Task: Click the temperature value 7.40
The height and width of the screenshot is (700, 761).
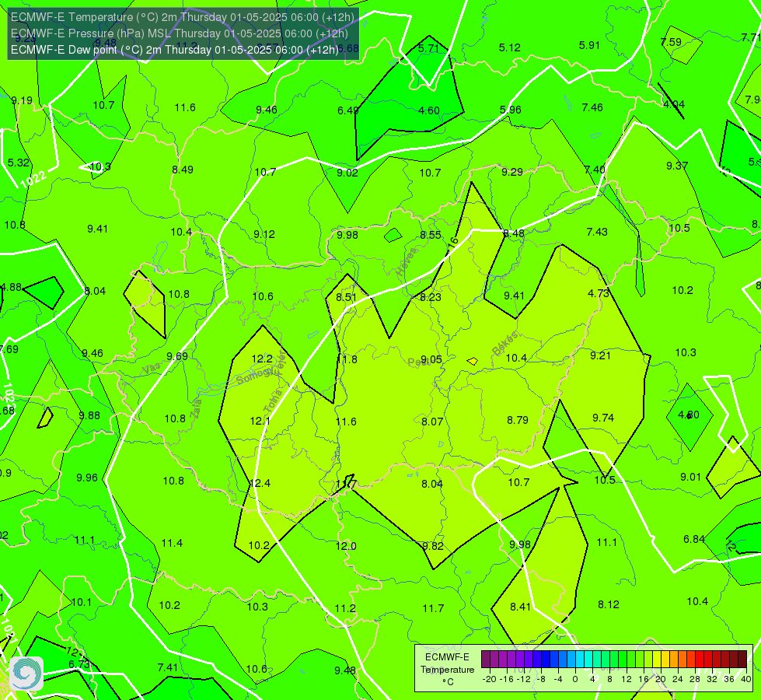Action: 595,170
